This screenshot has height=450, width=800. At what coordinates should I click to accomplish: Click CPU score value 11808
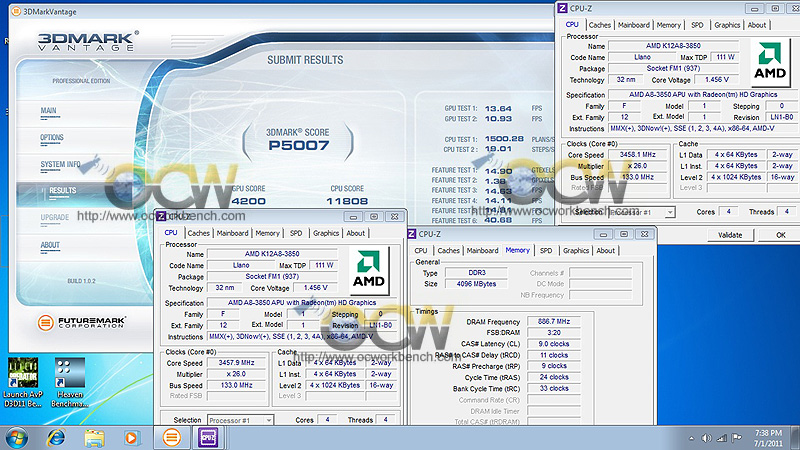point(347,201)
